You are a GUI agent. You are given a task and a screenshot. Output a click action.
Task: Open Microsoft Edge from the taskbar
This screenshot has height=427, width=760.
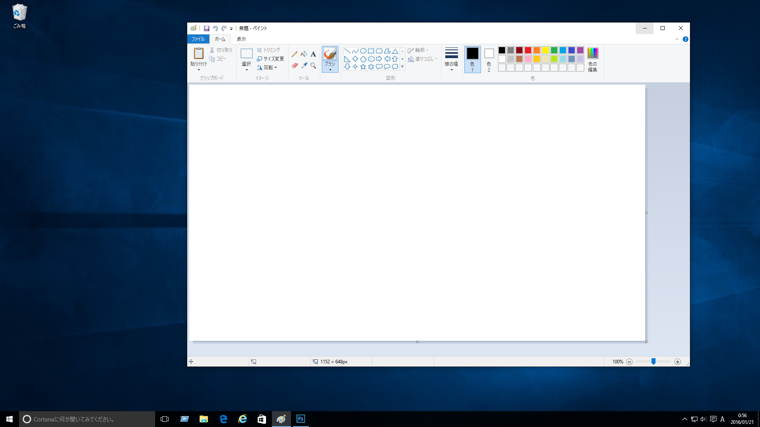[223, 419]
